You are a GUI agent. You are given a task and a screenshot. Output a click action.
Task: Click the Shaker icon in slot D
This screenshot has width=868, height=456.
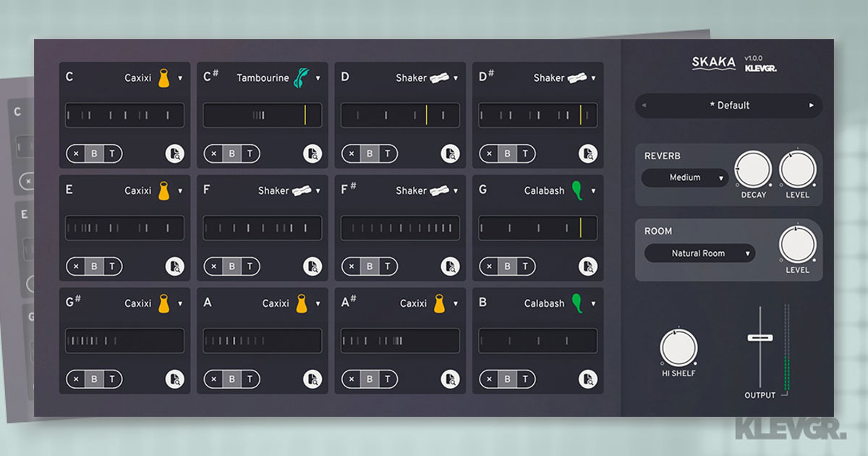[x=439, y=78]
